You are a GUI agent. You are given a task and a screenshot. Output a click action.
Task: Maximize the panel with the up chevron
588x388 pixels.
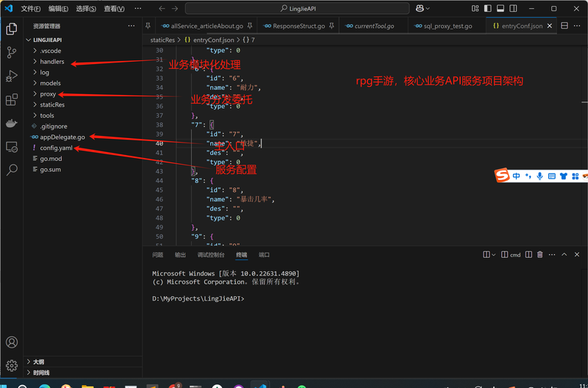coord(564,254)
